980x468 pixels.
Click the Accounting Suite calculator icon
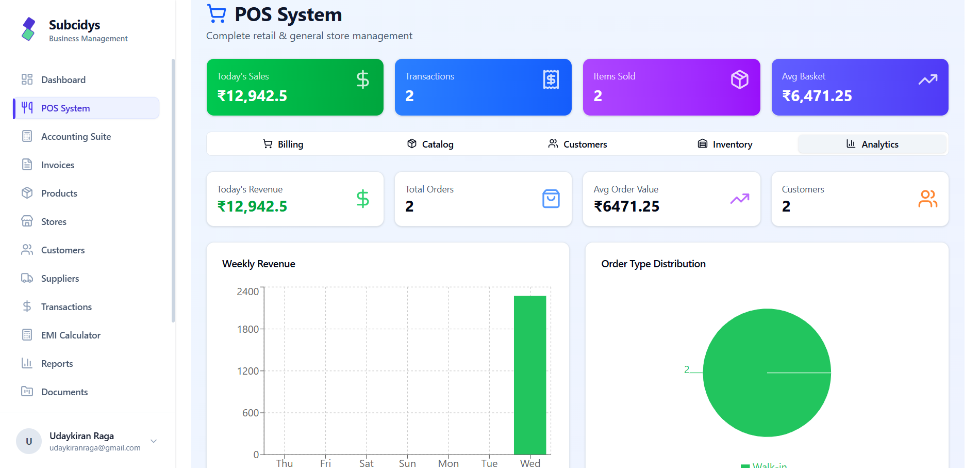pos(27,136)
